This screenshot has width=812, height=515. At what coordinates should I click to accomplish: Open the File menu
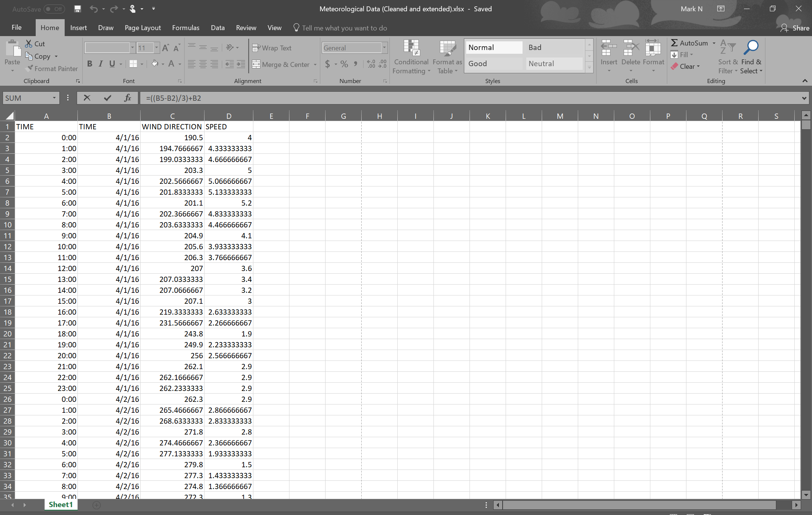(17, 27)
